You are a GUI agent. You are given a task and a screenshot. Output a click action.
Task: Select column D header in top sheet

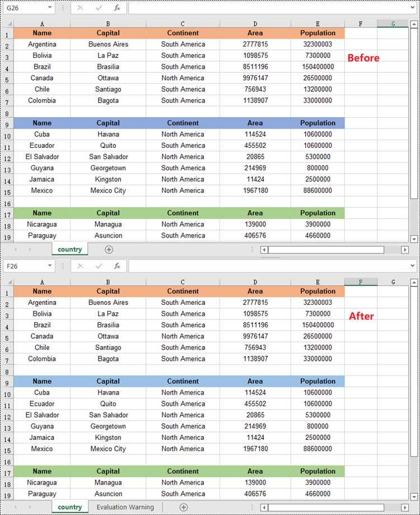tap(255, 24)
